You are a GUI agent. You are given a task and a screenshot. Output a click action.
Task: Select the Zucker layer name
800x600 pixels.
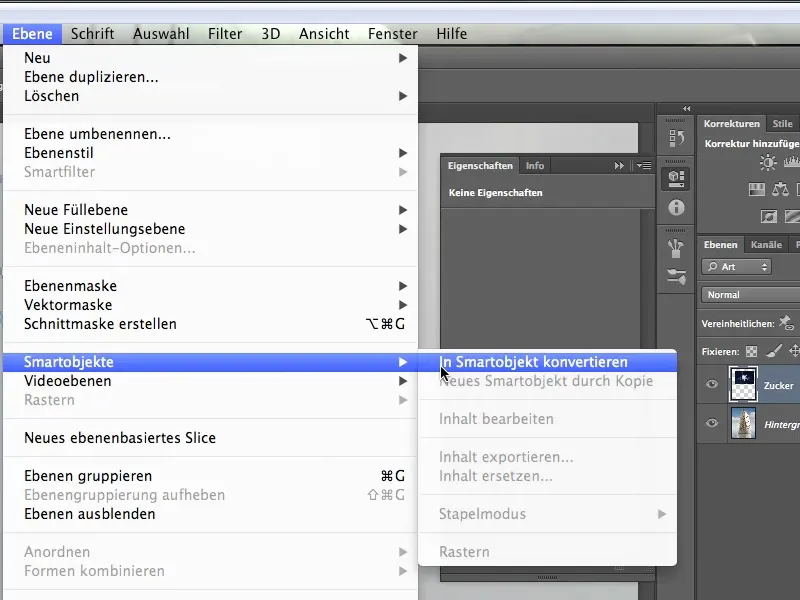tap(779, 386)
